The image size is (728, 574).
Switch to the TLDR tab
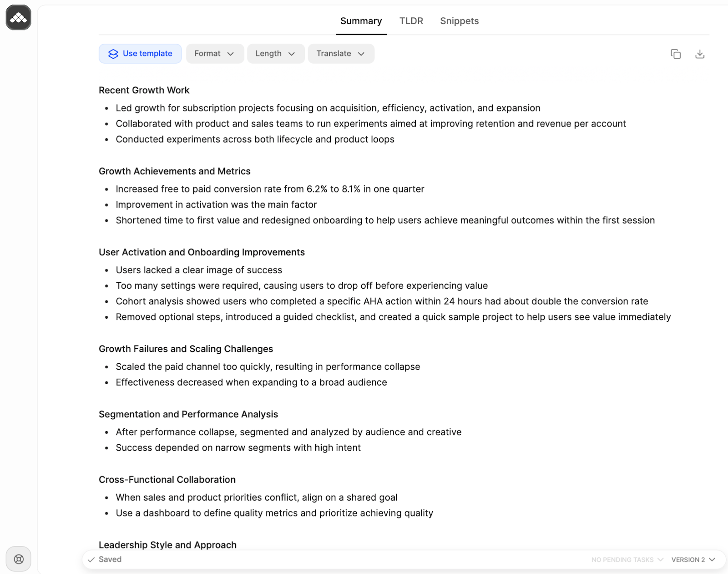pyautogui.click(x=411, y=21)
